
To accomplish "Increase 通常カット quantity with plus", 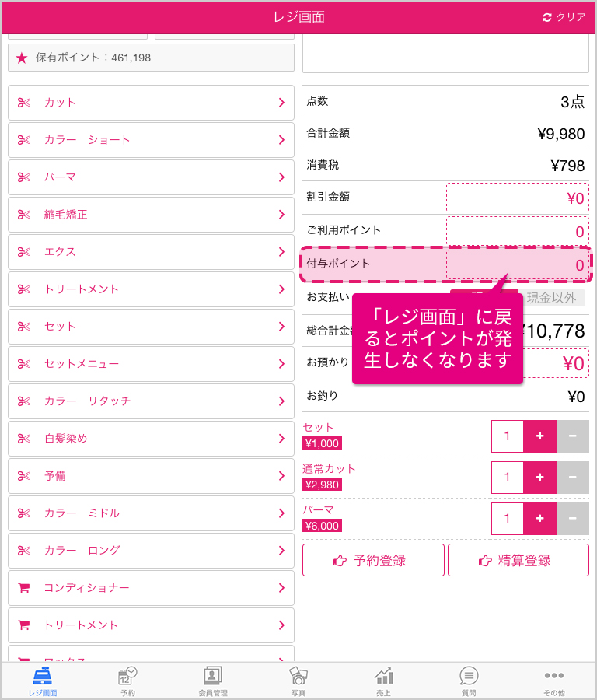I will [x=540, y=478].
